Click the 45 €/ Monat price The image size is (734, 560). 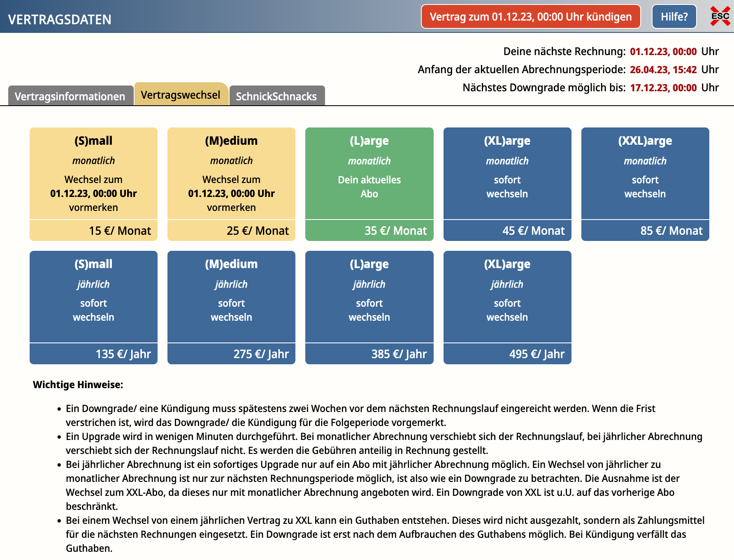pos(533,231)
